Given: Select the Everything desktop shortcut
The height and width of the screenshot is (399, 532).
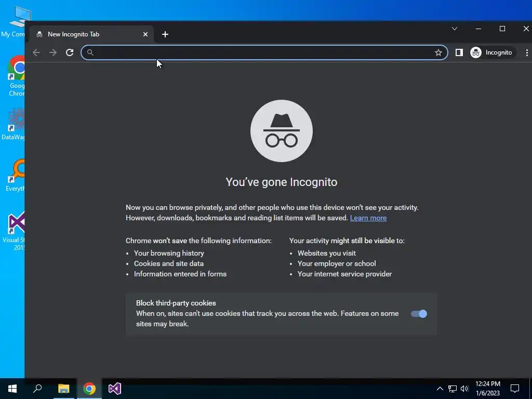Looking at the screenshot, I should 15,176.
